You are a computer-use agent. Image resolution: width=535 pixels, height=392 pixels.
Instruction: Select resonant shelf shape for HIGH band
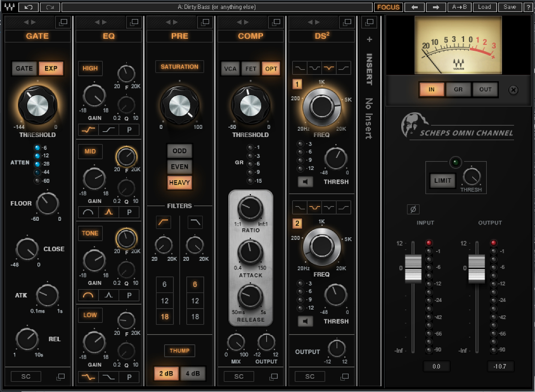(x=88, y=130)
